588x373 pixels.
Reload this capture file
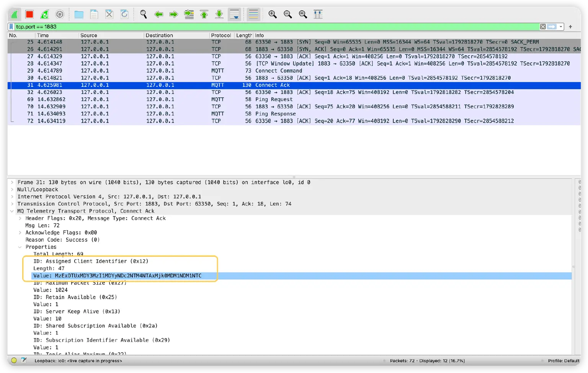pos(124,14)
